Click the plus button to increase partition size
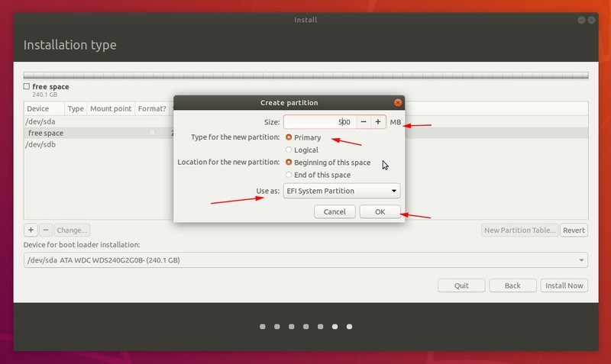This screenshot has height=364, width=611. (x=377, y=122)
